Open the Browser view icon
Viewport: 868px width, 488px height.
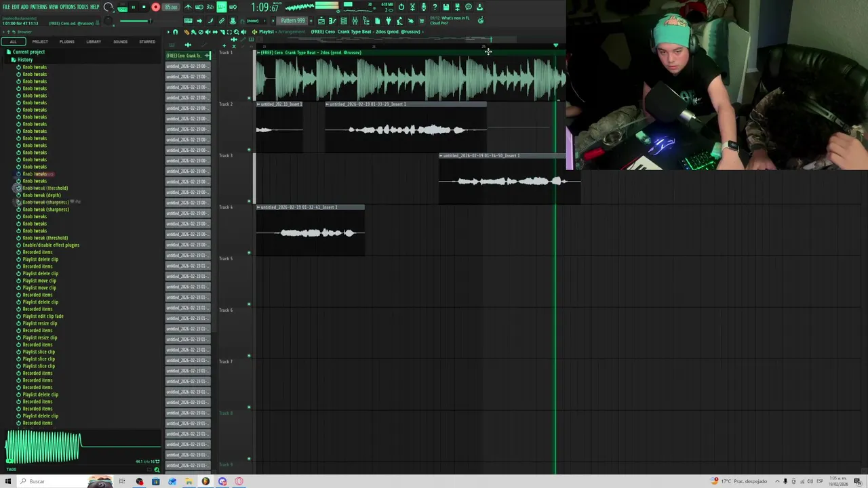[366, 21]
